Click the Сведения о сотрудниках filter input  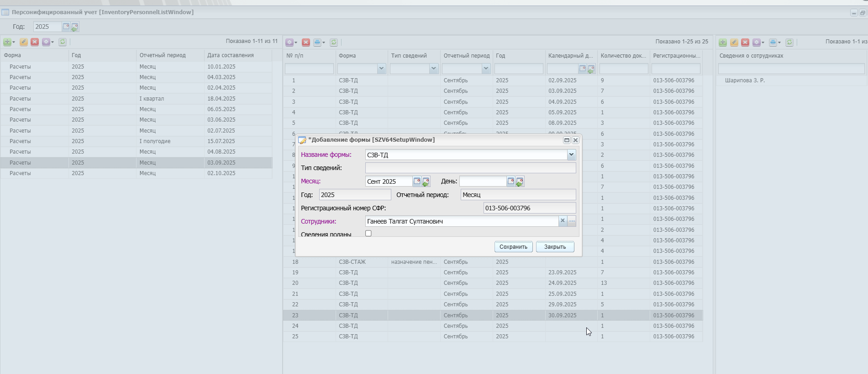tap(791, 69)
